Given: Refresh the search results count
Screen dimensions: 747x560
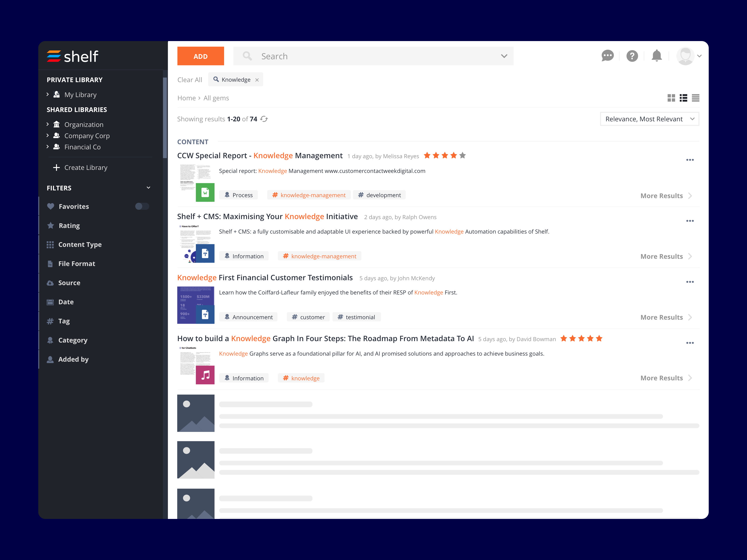Looking at the screenshot, I should pyautogui.click(x=264, y=119).
